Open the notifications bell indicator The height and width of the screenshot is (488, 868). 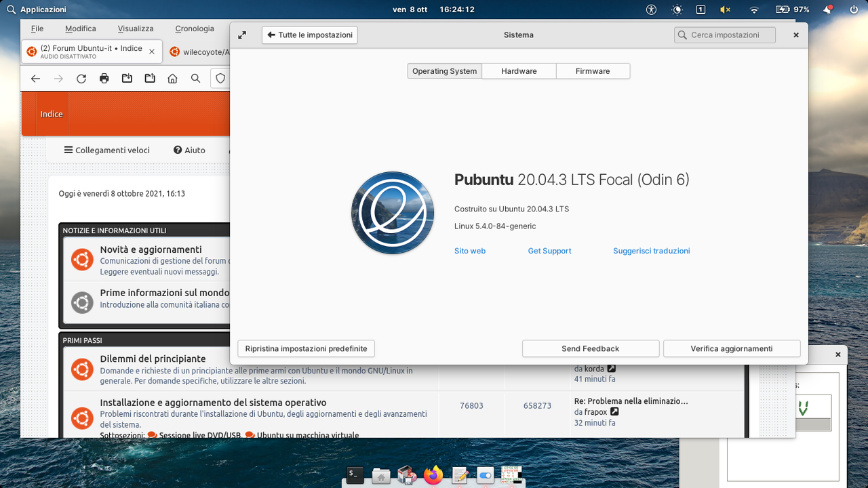(828, 9)
